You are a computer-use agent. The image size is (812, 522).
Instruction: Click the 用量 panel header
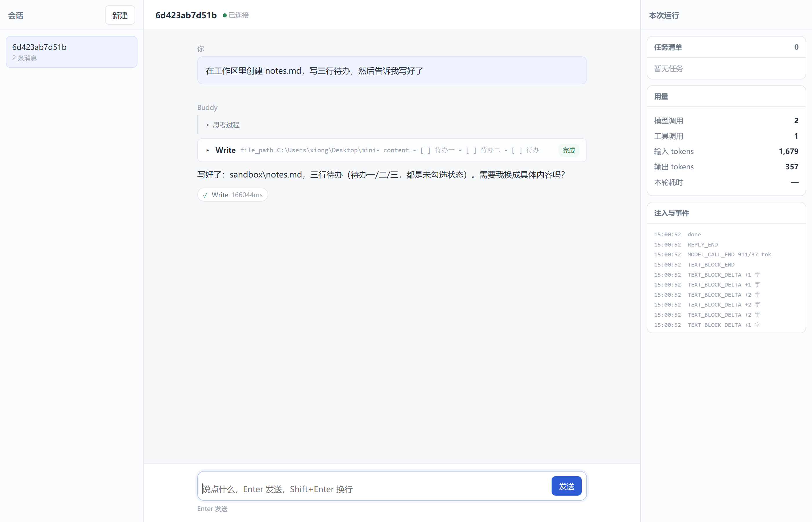(x=726, y=97)
